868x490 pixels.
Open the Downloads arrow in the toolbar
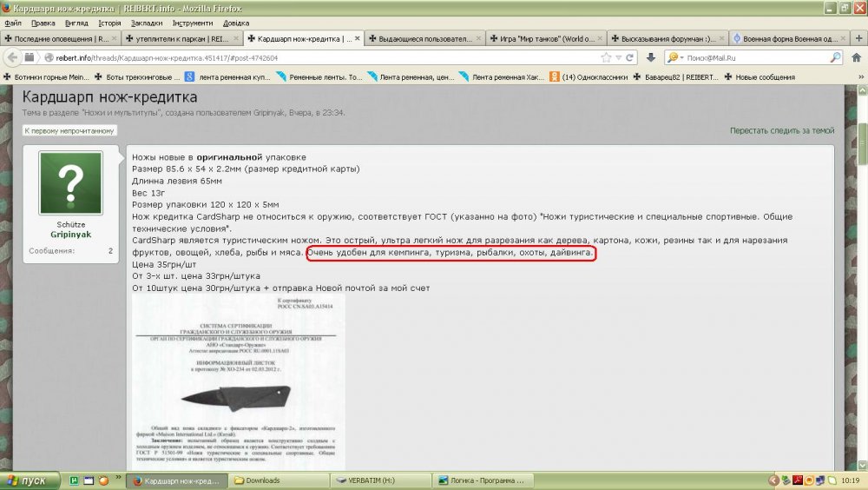pos(651,57)
